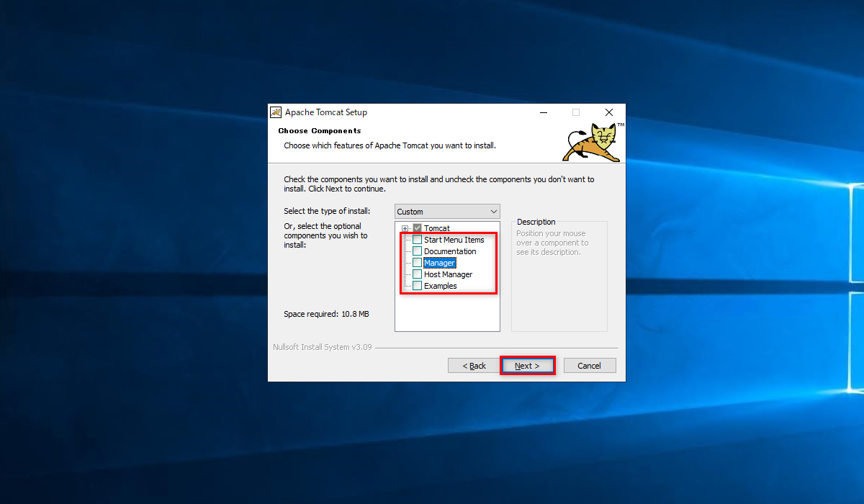This screenshot has height=504, width=864.
Task: Toggle the Tomcat component checkbox
Action: pos(417,228)
